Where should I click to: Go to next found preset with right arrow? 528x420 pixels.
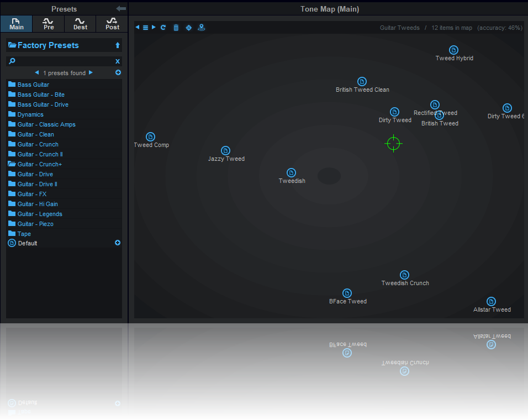point(91,73)
